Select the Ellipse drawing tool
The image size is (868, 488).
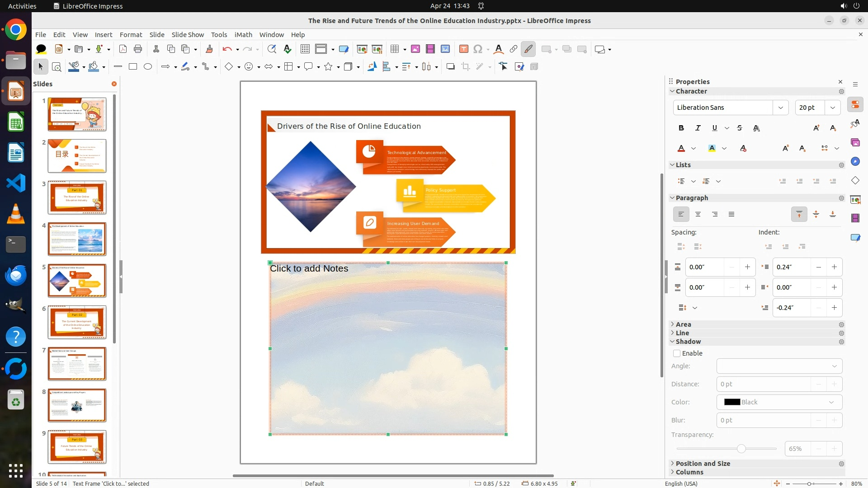click(x=148, y=67)
